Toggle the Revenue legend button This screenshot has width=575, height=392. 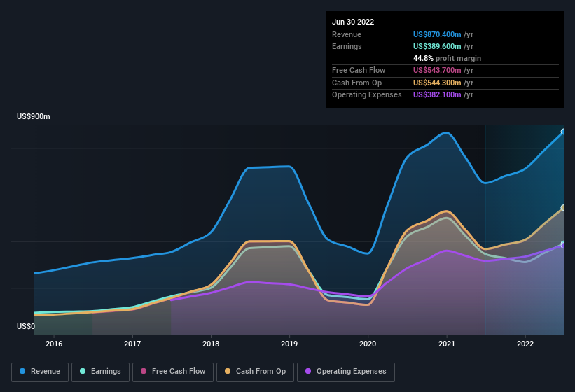(40, 372)
